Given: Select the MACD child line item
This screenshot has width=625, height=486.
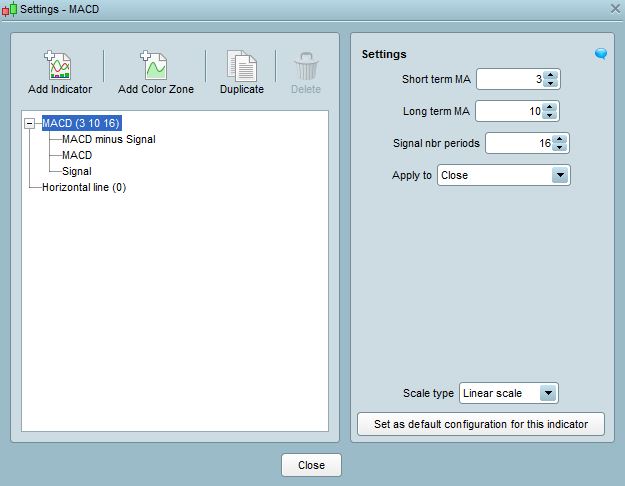Looking at the screenshot, I should (x=77, y=155).
